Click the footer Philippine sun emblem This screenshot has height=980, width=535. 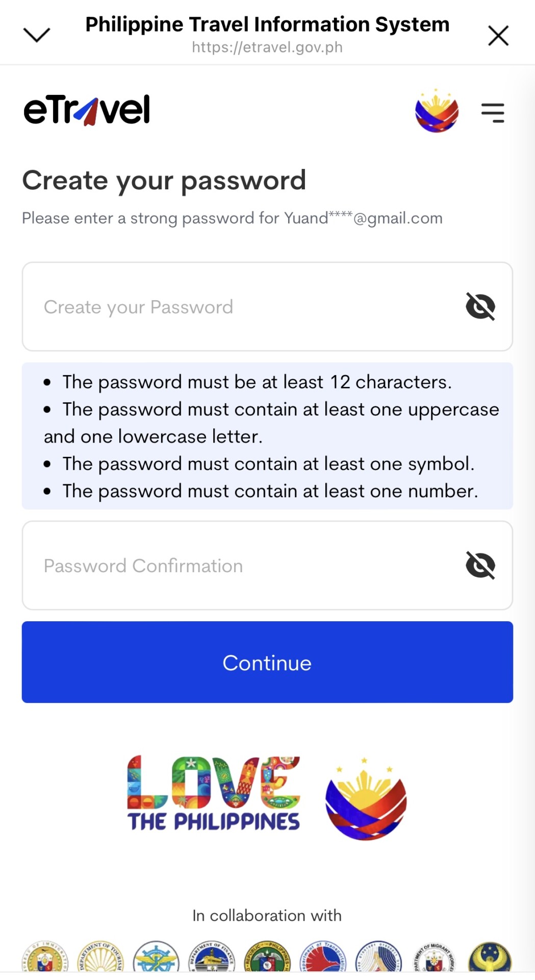(x=366, y=799)
